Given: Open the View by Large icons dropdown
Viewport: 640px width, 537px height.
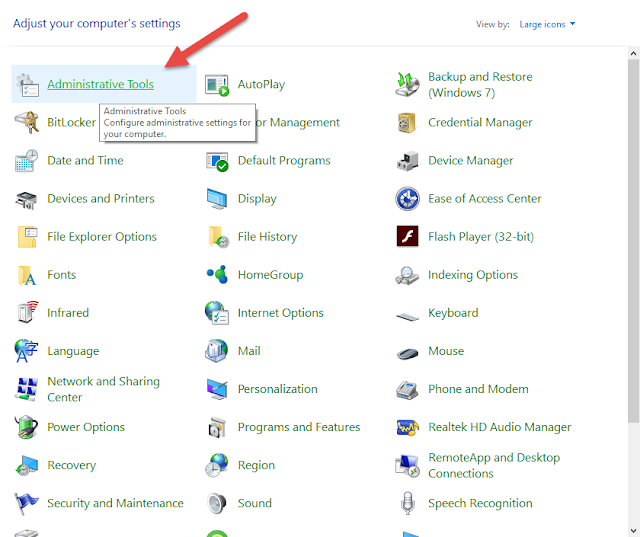Looking at the screenshot, I should (x=547, y=24).
